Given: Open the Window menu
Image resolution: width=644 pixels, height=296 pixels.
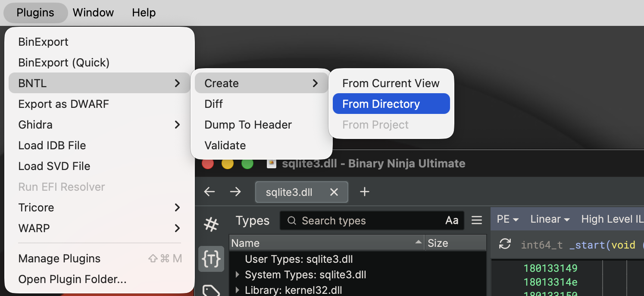Looking at the screenshot, I should (93, 13).
